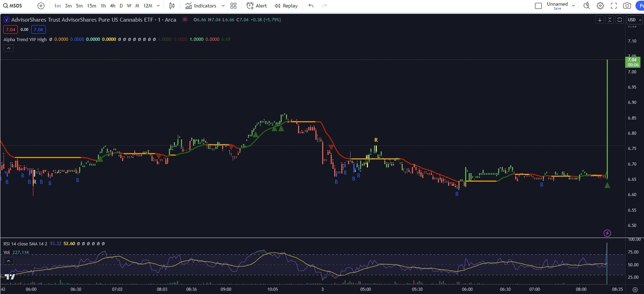Click the pink data status icon after Arca
Viewport: 644px width, 294px height.
point(185,20)
